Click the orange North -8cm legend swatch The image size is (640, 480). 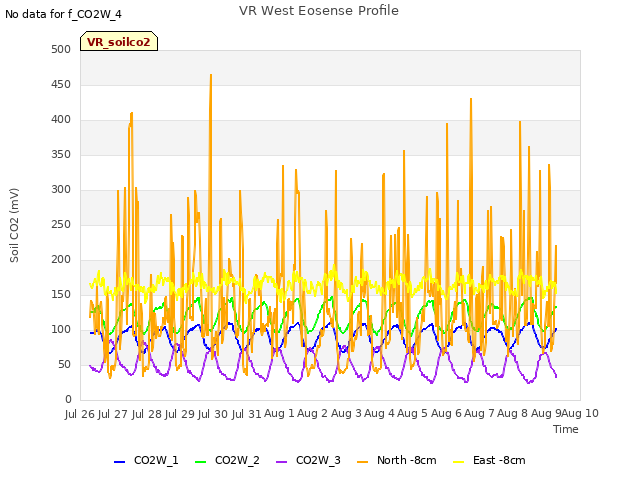[x=362, y=462]
